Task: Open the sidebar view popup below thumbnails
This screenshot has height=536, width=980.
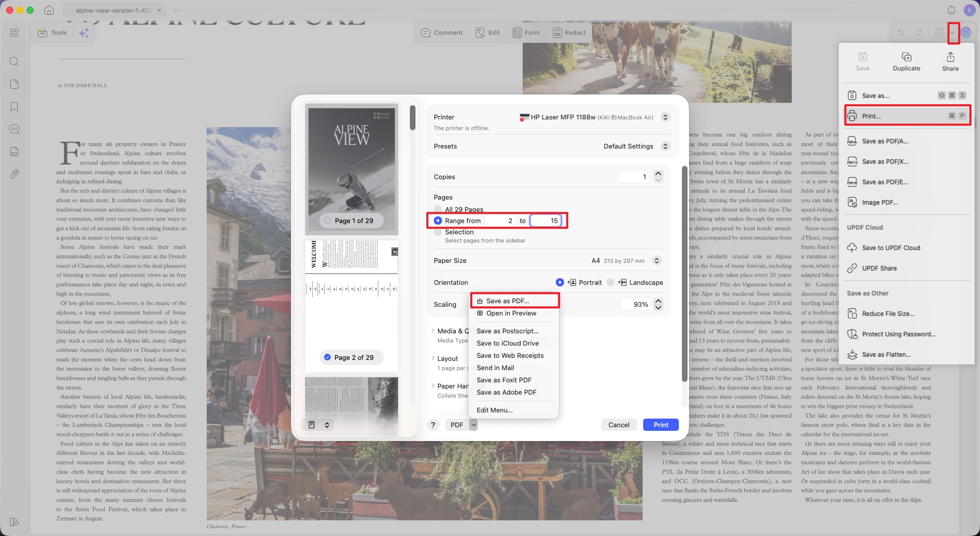Action: coord(319,425)
